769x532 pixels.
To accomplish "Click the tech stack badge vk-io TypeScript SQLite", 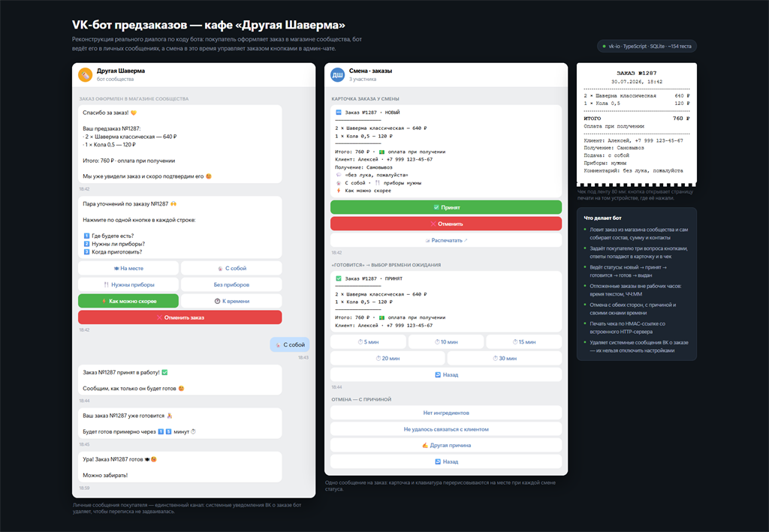I will point(647,46).
